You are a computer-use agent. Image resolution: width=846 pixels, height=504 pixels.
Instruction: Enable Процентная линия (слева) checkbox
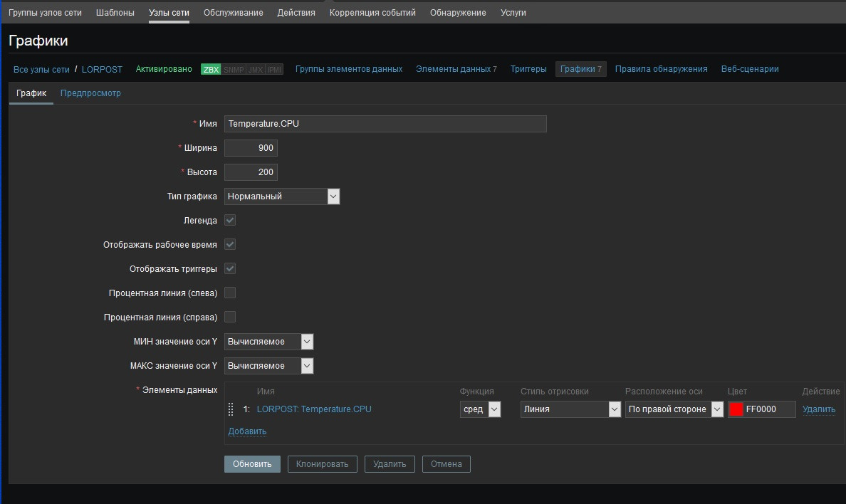(230, 293)
